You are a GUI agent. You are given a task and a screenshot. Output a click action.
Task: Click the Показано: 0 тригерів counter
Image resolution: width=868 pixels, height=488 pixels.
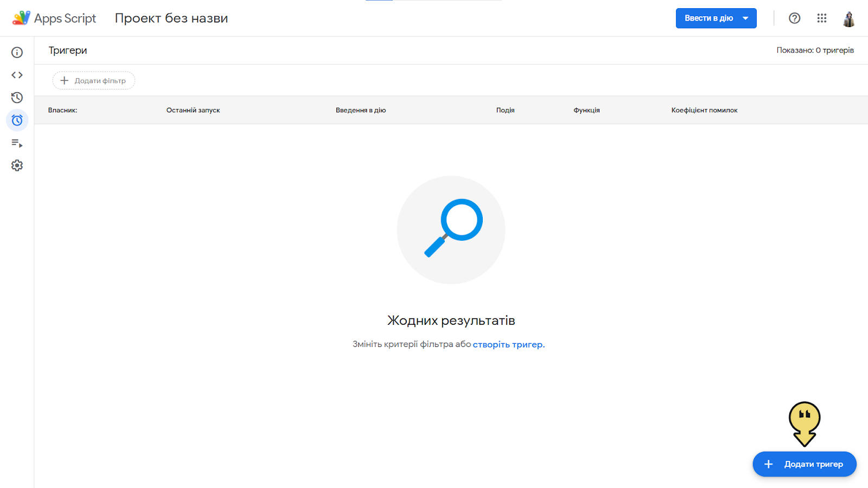tap(815, 50)
